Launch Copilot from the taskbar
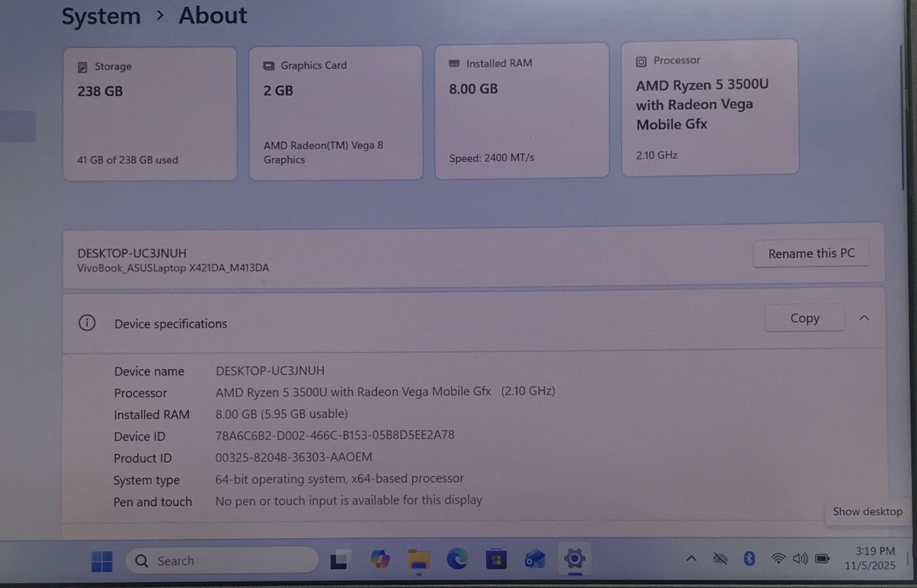This screenshot has height=588, width=917. 379,559
